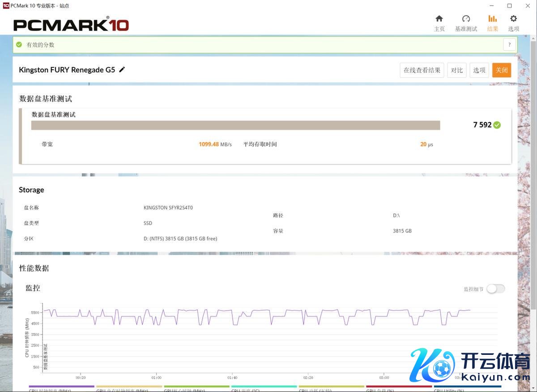Click the purple CPU 时钟频率 legend swatch
Screen dimensions: 537x392
(x=62, y=387)
